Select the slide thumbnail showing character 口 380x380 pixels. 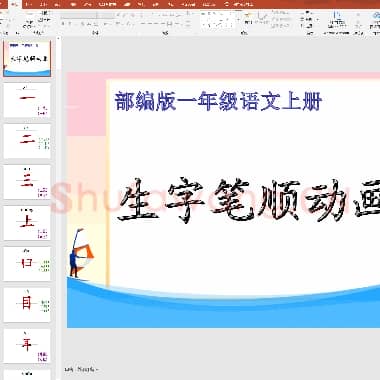coord(27,264)
